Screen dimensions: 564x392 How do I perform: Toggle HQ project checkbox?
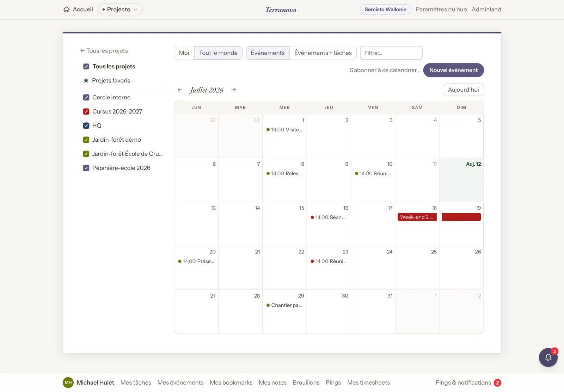click(86, 125)
